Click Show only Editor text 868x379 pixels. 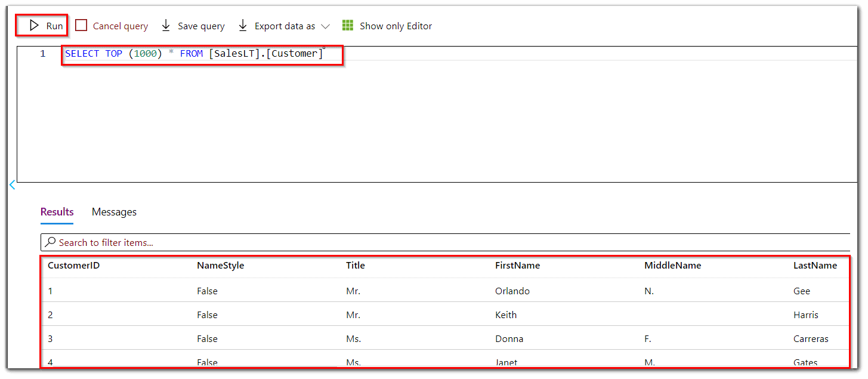[x=396, y=26]
